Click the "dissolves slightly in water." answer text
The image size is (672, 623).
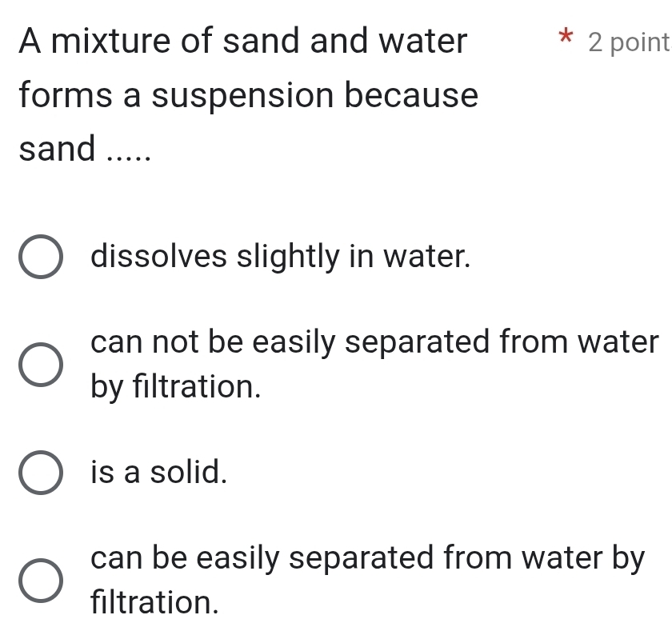[281, 257]
